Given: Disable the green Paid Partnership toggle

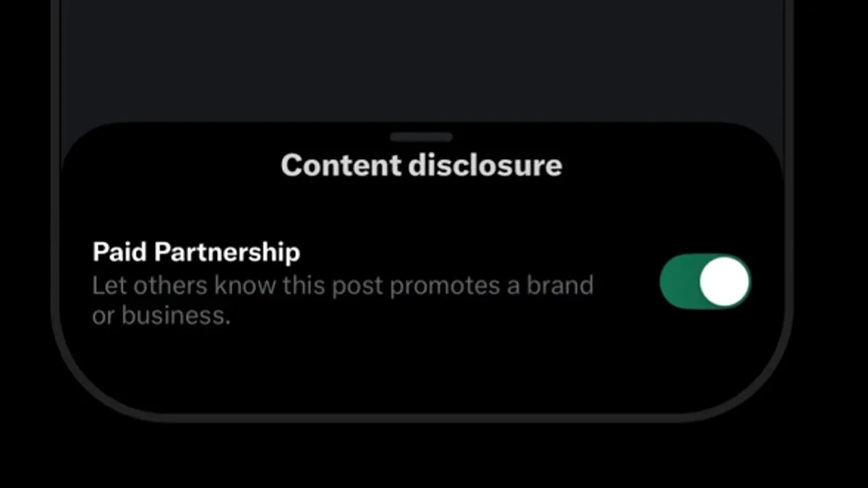Looking at the screenshot, I should [705, 281].
